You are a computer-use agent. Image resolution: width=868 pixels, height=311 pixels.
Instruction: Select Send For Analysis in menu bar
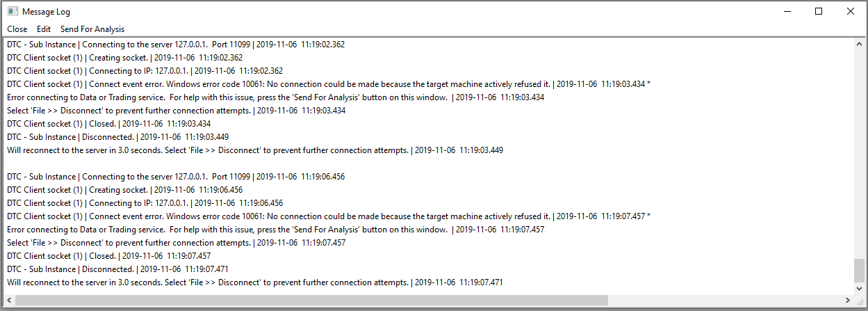(92, 29)
